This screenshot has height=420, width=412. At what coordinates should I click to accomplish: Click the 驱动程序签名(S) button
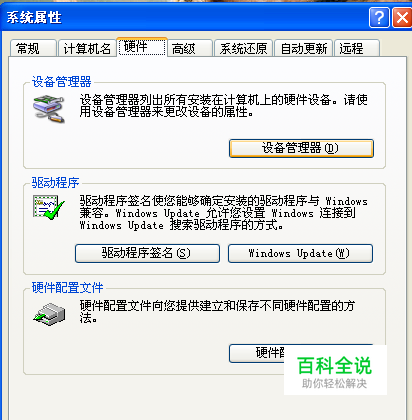147,253
